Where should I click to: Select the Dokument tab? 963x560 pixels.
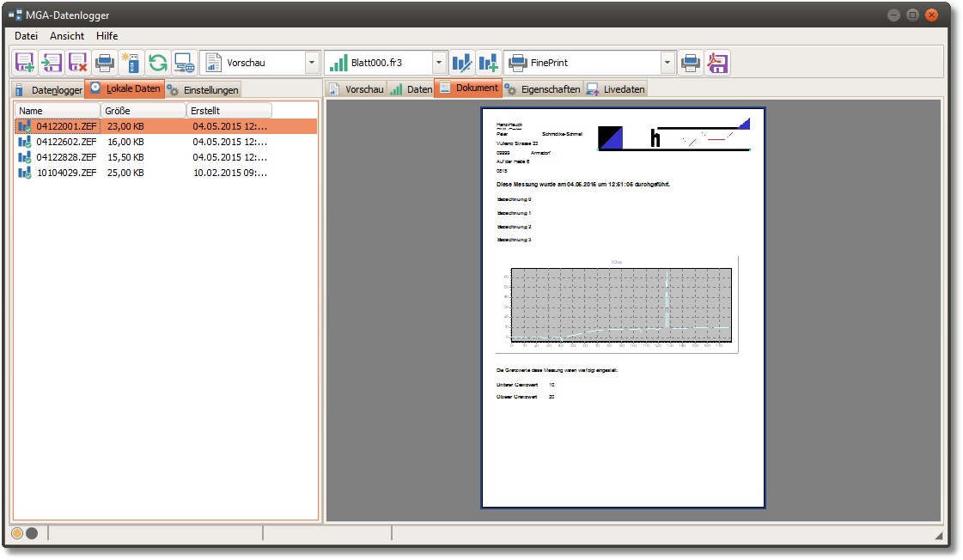click(468, 88)
